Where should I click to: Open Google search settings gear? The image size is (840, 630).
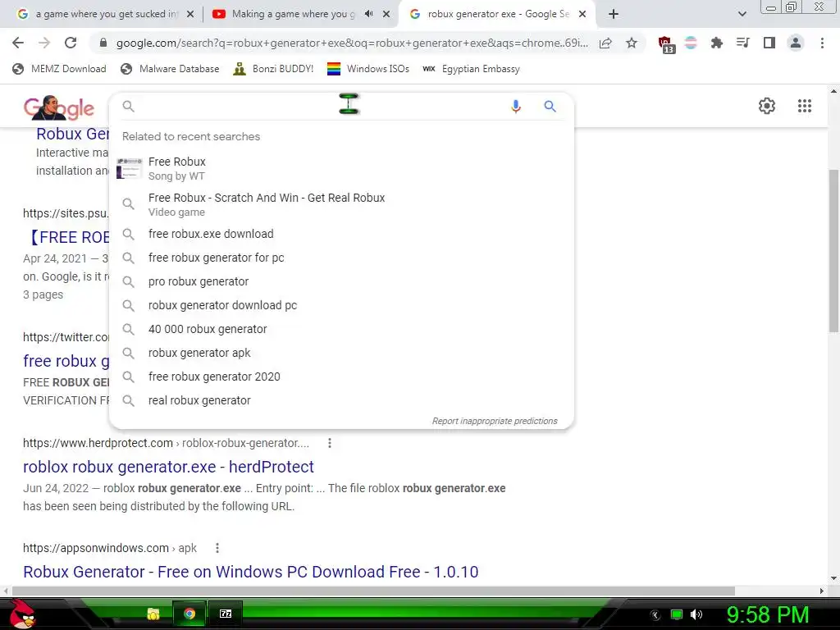pyautogui.click(x=767, y=106)
